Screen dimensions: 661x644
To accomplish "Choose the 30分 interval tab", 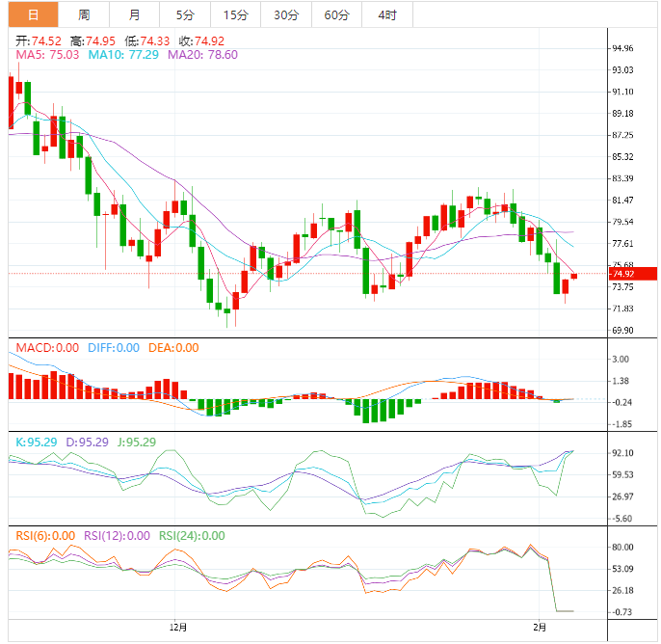I will coord(286,14).
